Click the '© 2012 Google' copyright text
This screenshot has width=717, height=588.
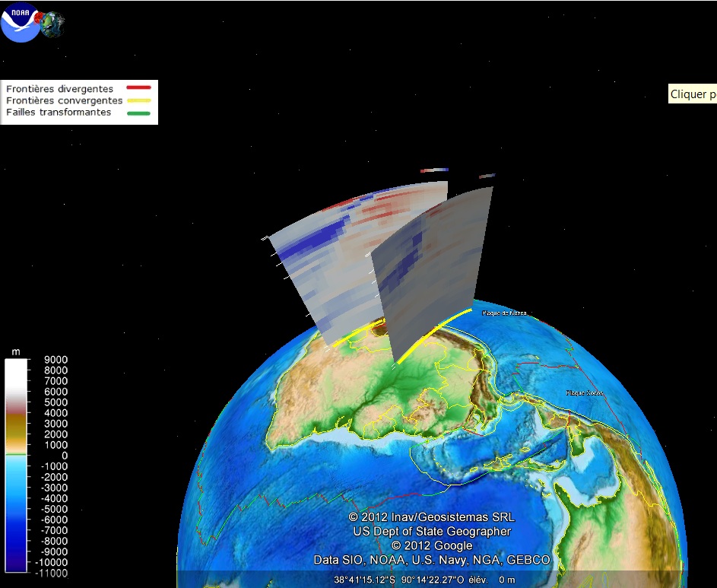coord(432,545)
